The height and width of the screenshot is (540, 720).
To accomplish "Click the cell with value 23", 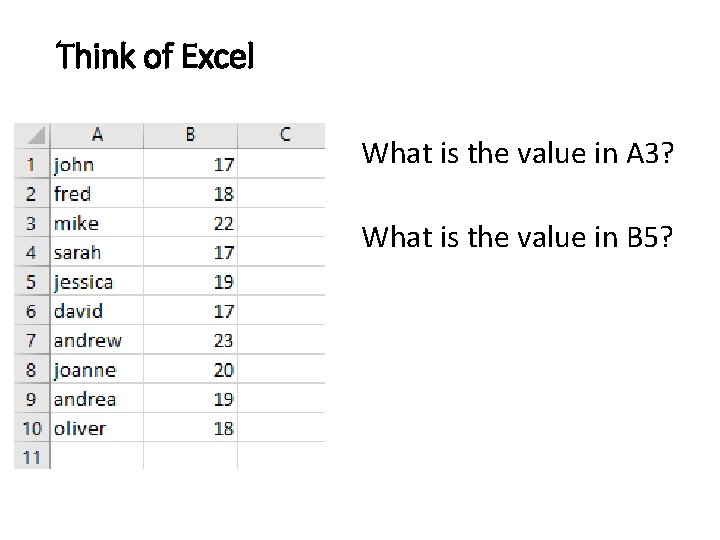I will (190, 340).
